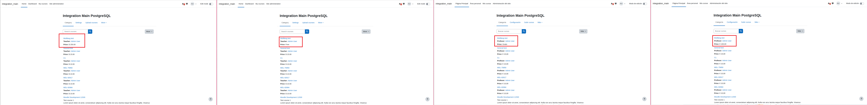Image resolution: width=868 pixels, height=105 pixels.
Task: Open 'Multilang test' course in first panel
Action: click(x=68, y=38)
